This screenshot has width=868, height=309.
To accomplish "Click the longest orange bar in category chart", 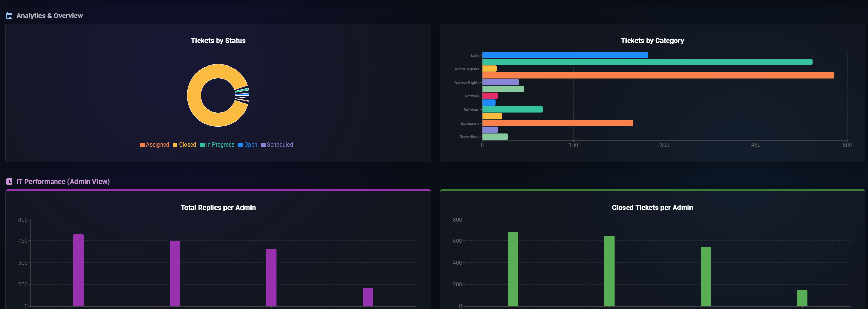I will coord(658,76).
